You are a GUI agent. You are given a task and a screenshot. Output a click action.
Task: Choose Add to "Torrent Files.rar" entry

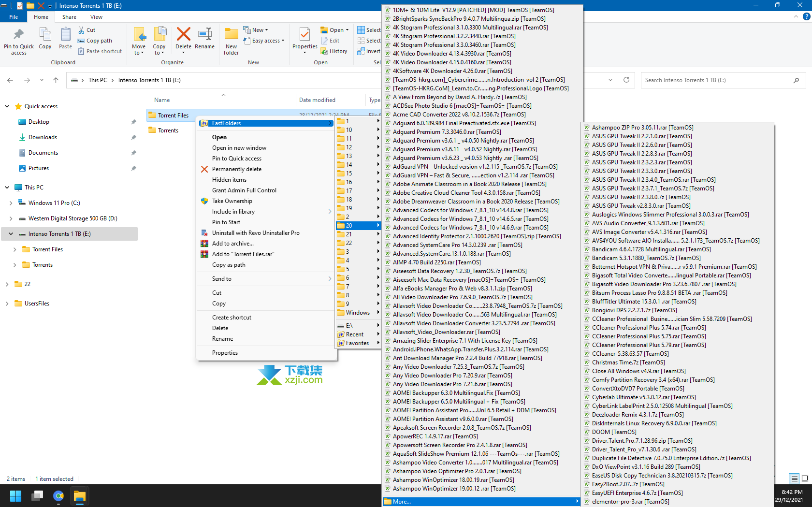tap(243, 254)
